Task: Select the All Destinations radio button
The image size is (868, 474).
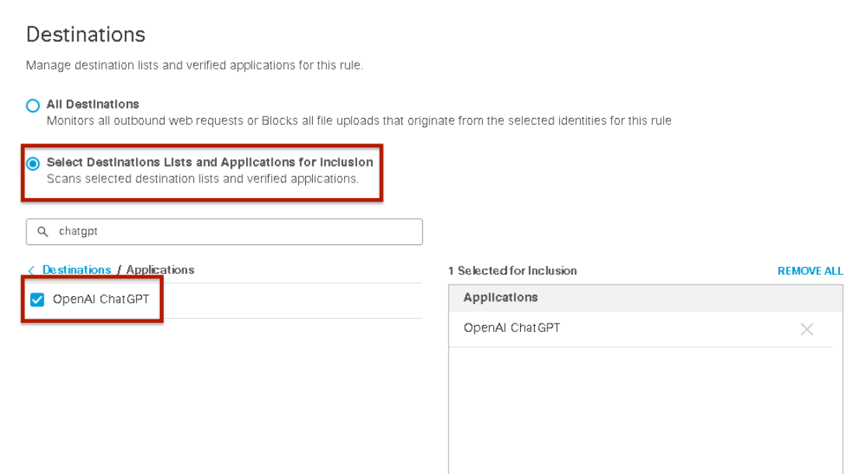Action: [33, 106]
